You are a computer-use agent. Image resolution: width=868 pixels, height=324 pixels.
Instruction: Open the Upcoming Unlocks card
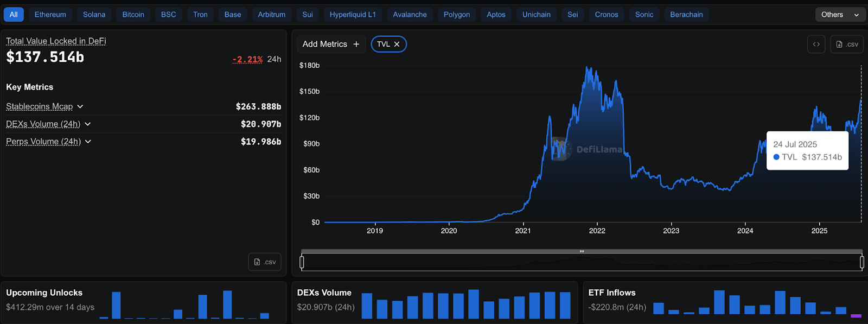(143, 302)
